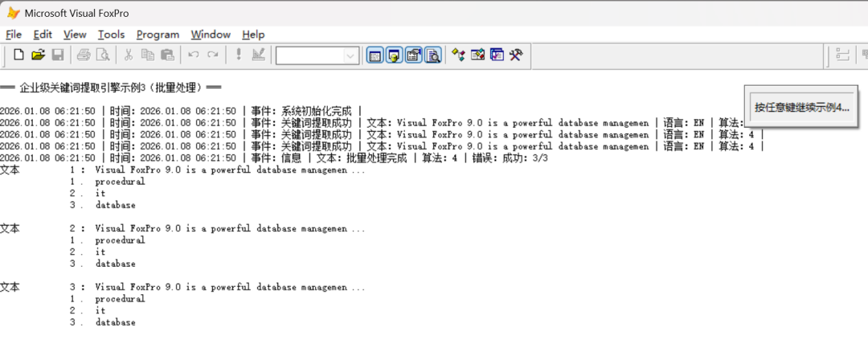868x340 pixels.
Task: Toggle the Data Session window button
Action: 394,55
